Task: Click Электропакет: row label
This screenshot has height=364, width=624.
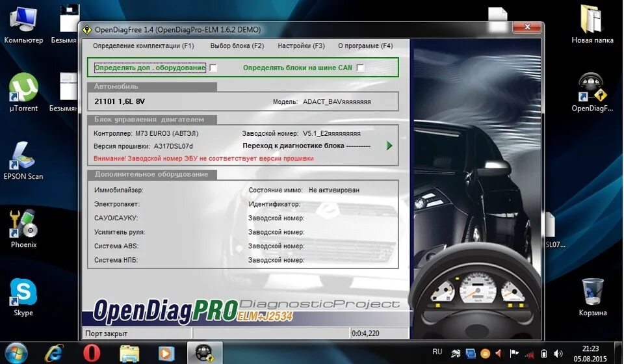Action: (116, 204)
